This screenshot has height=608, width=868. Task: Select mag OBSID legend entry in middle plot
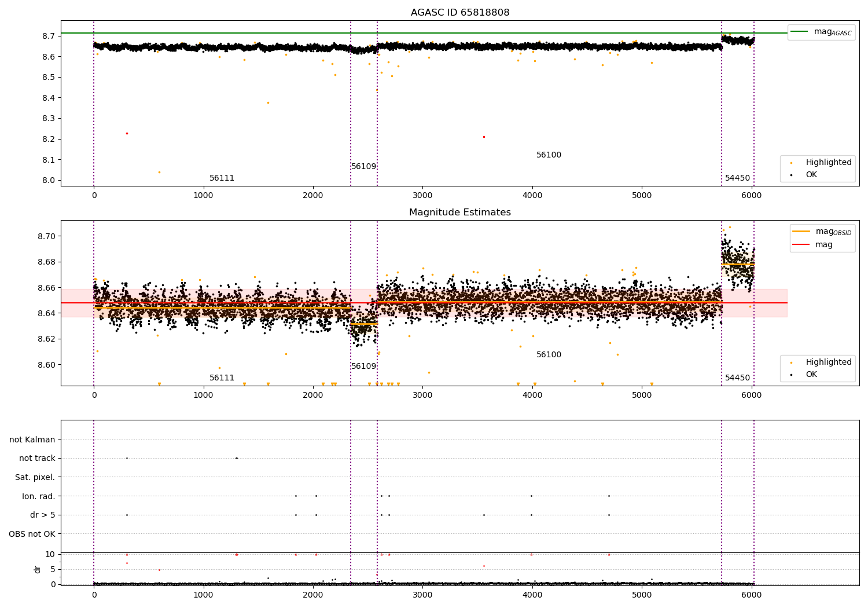coord(822,232)
